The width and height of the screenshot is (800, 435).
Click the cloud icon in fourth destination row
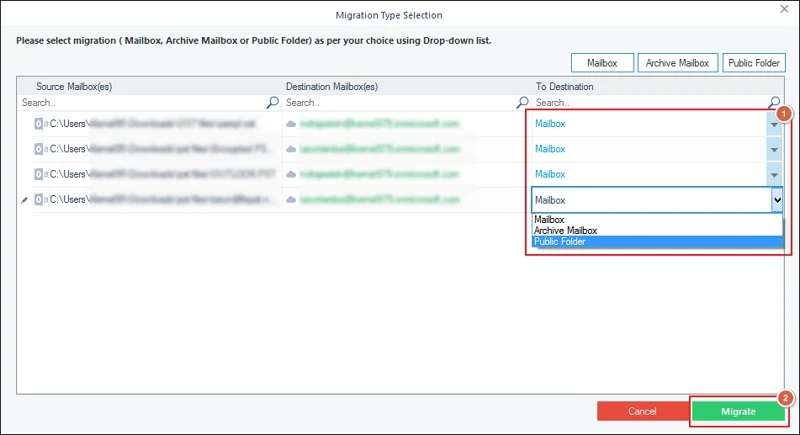pyautogui.click(x=291, y=200)
